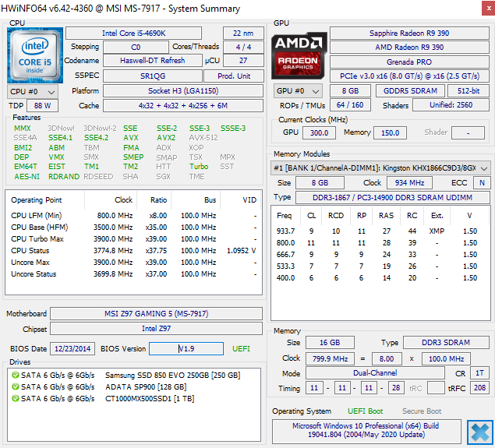Screen dimensions: 495x448
Task: Click the RAS column header in timing table
Action: 386,216
